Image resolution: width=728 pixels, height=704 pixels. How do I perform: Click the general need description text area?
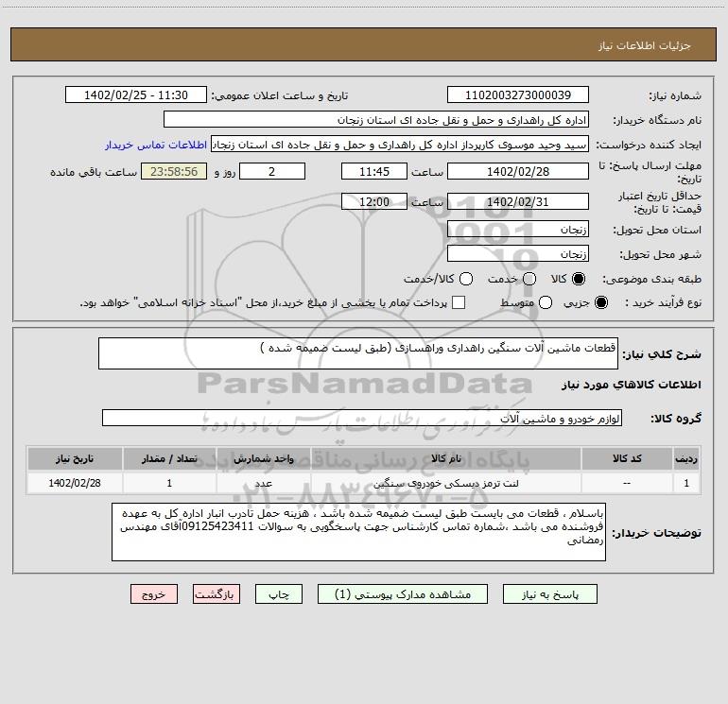(x=358, y=353)
